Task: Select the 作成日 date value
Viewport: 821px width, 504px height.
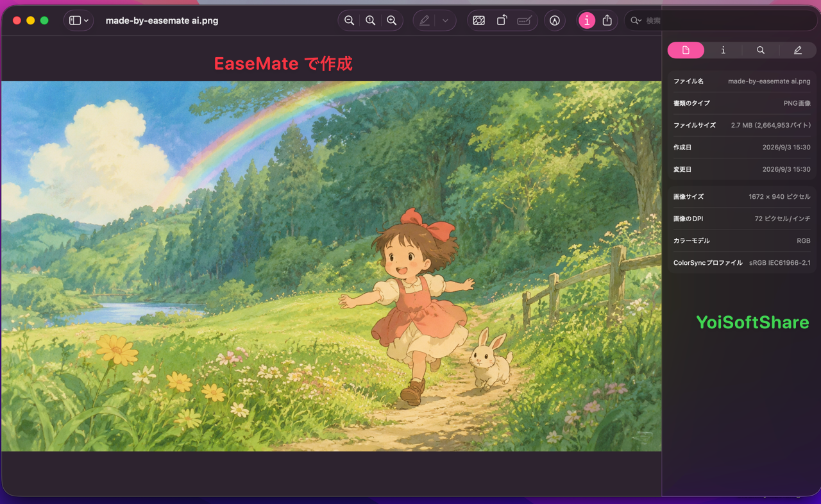Action: pos(786,147)
